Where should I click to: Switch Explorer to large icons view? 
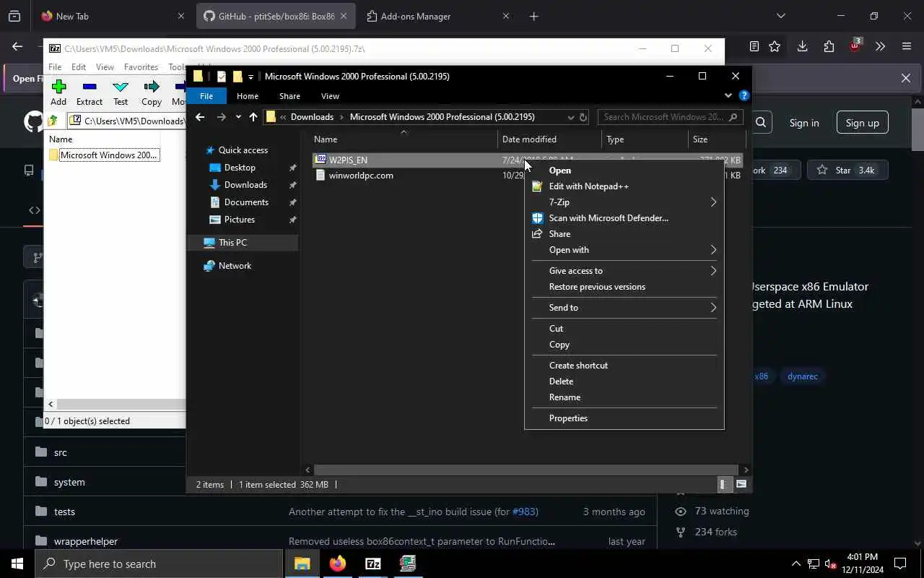click(741, 484)
